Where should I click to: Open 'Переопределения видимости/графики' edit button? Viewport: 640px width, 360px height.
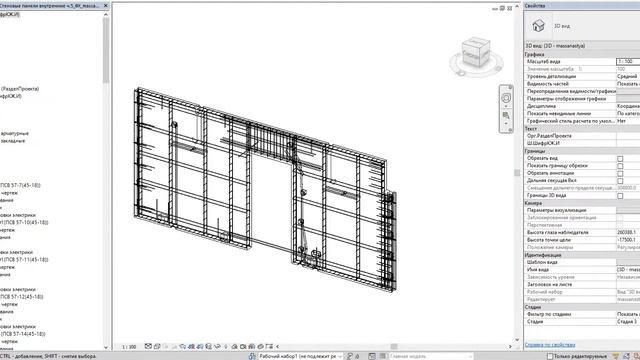tap(628, 91)
